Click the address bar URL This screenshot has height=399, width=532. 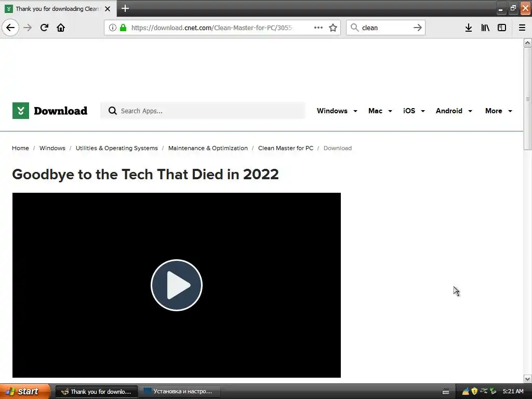point(212,28)
